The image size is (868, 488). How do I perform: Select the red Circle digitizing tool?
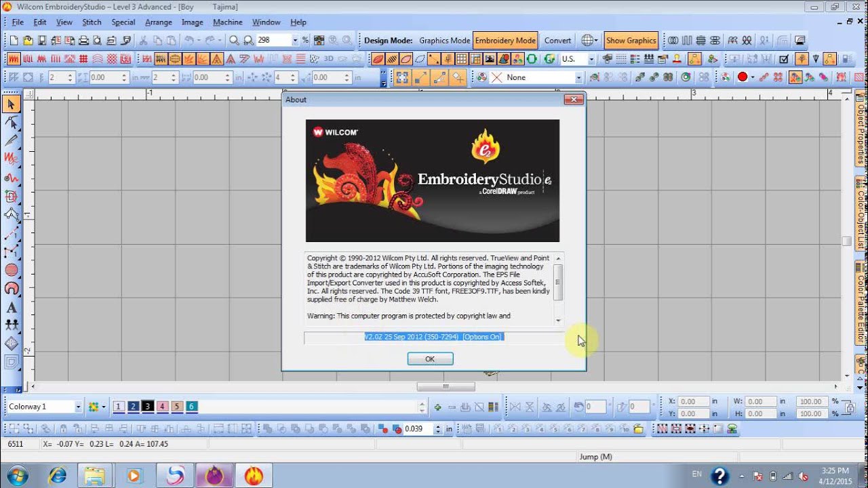pos(11,270)
